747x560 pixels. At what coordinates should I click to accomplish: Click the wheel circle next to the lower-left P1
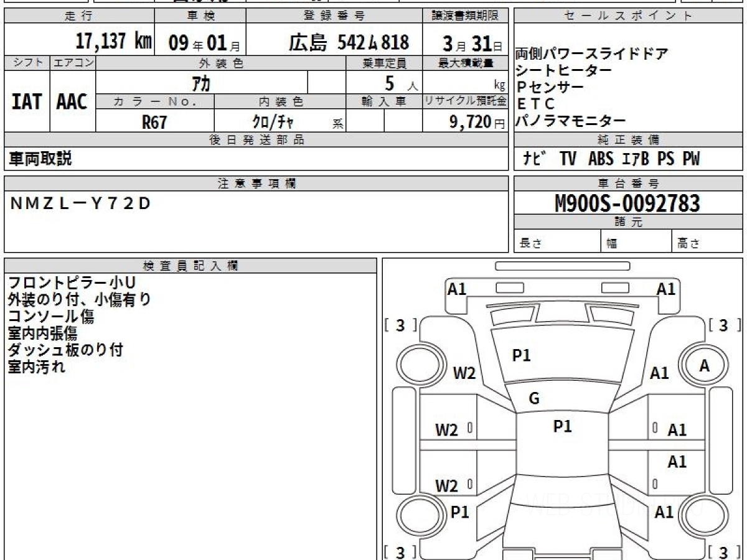coord(417,515)
